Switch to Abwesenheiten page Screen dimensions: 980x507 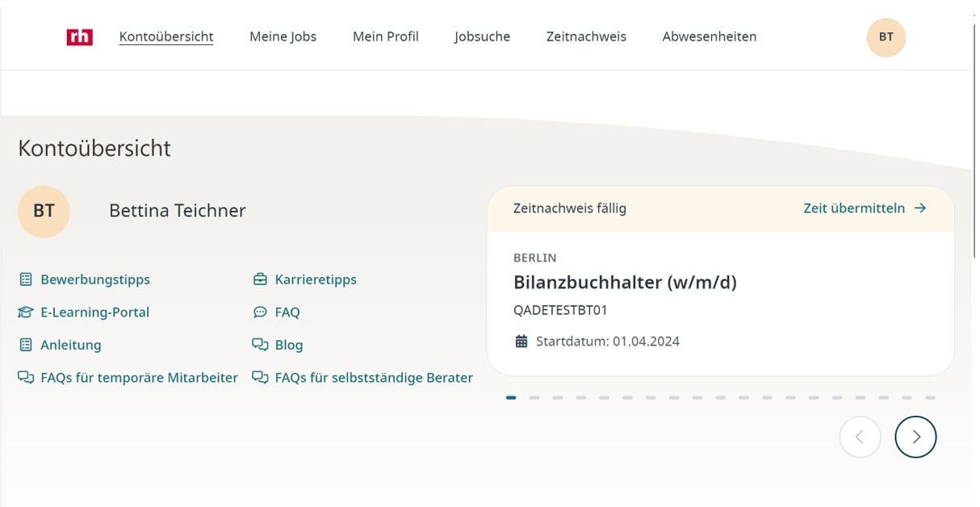click(709, 36)
